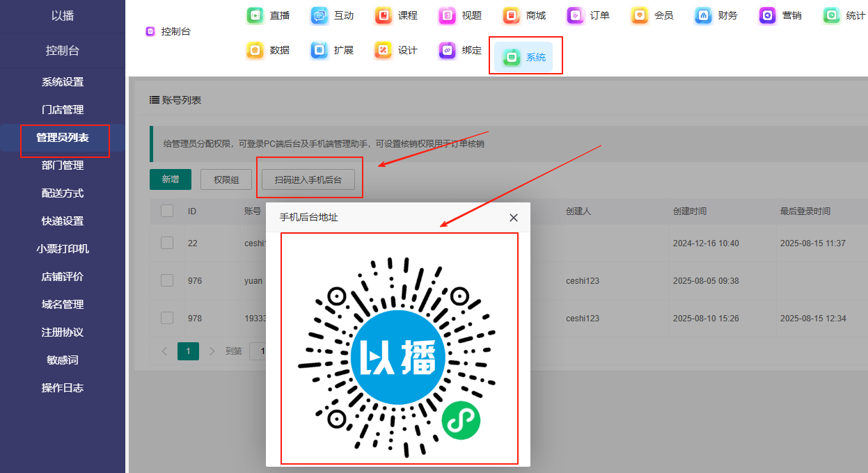Image resolution: width=868 pixels, height=473 pixels.
Task: Open 系统设置 in the left sidebar
Action: (x=63, y=82)
